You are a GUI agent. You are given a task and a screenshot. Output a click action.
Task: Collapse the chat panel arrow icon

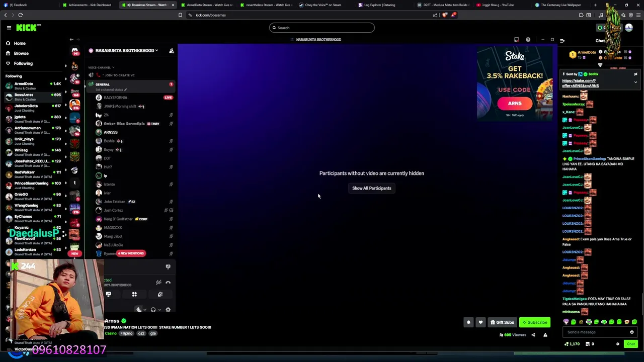pos(562,41)
